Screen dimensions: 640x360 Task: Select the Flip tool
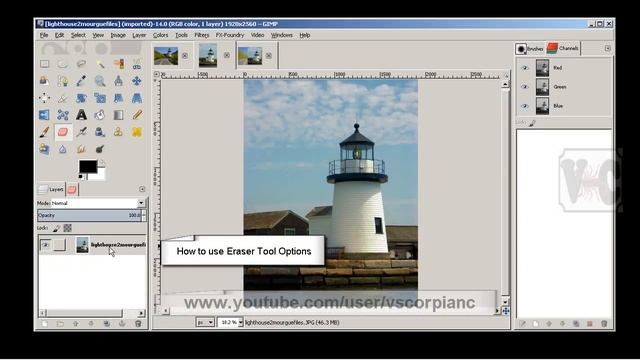pyautogui.click(x=44, y=115)
